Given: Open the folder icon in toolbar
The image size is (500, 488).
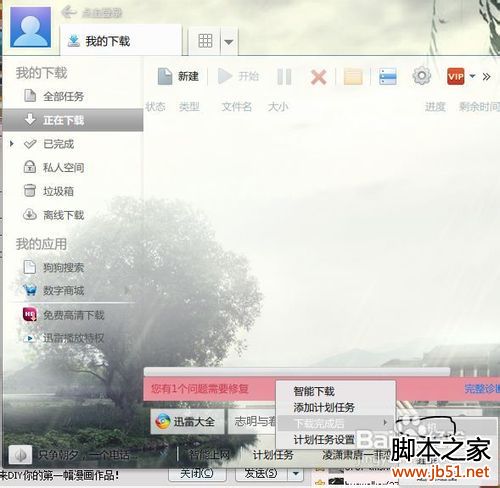Looking at the screenshot, I should pos(353,76).
